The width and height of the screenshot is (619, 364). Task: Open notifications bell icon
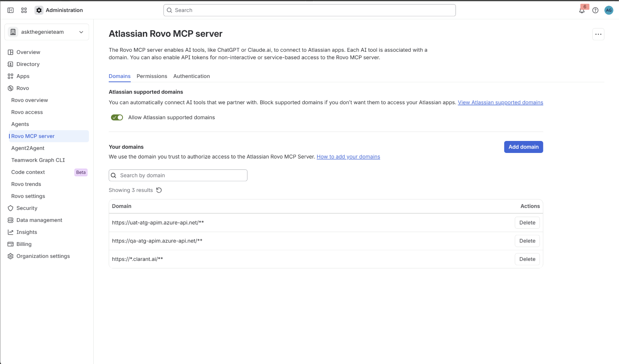coord(582,10)
